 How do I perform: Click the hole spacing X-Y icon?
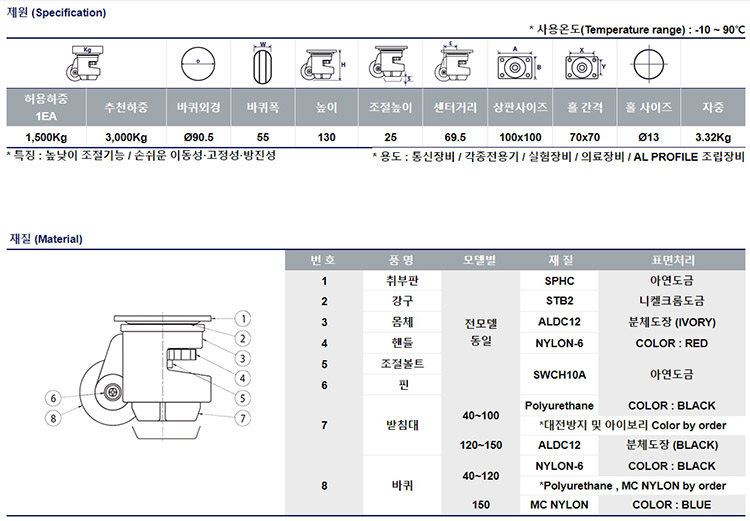(x=585, y=64)
